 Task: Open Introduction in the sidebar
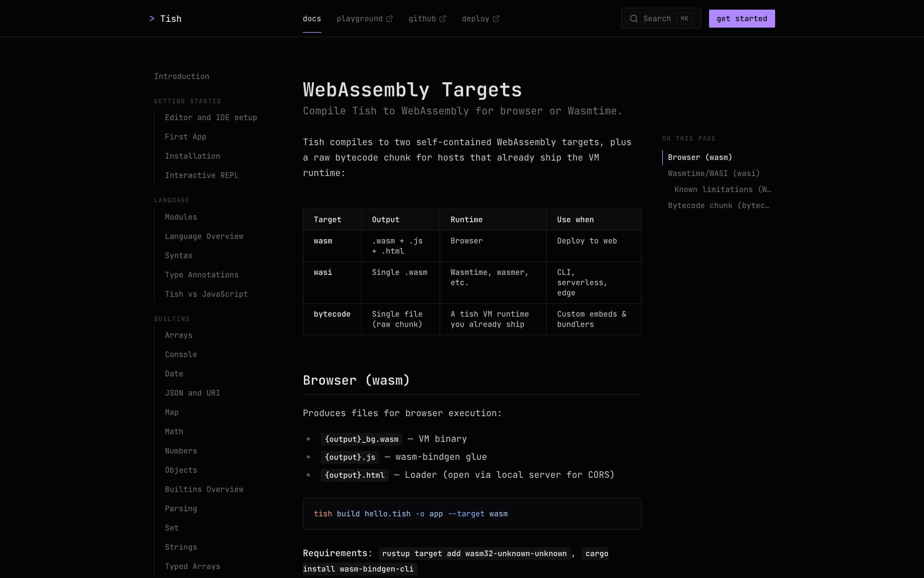point(182,76)
